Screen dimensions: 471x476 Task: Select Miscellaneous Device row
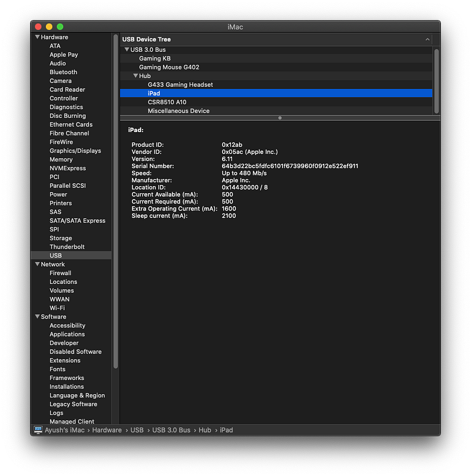pyautogui.click(x=276, y=111)
